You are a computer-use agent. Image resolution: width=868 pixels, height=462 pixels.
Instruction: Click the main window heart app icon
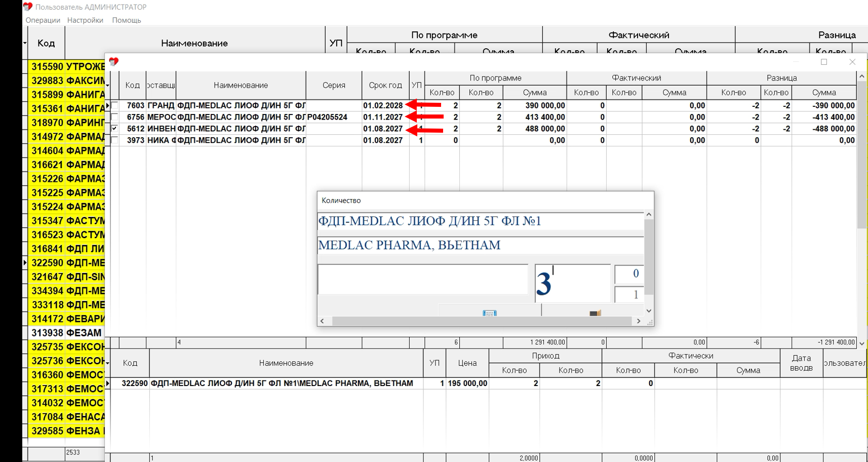[28, 7]
